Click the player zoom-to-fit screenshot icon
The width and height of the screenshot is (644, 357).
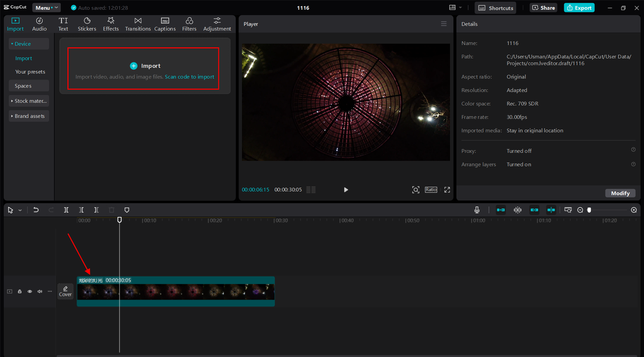[416, 190]
